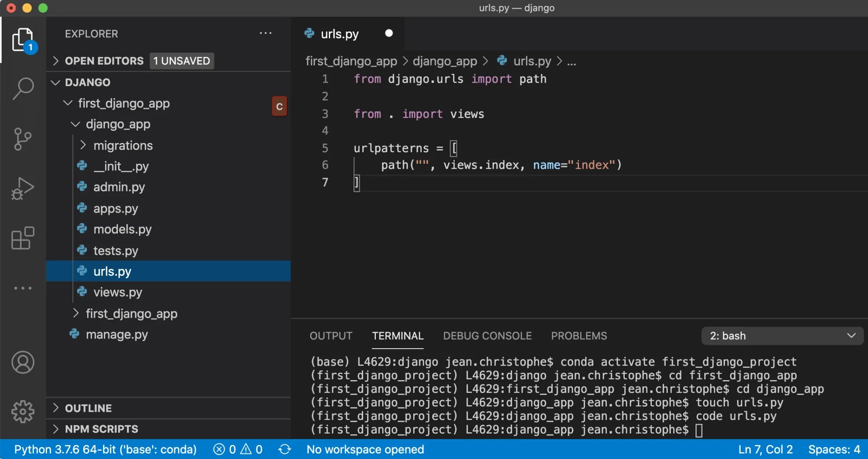This screenshot has width=868, height=459.
Task: Click the unsaved dot on urls.py tab
Action: click(x=389, y=33)
